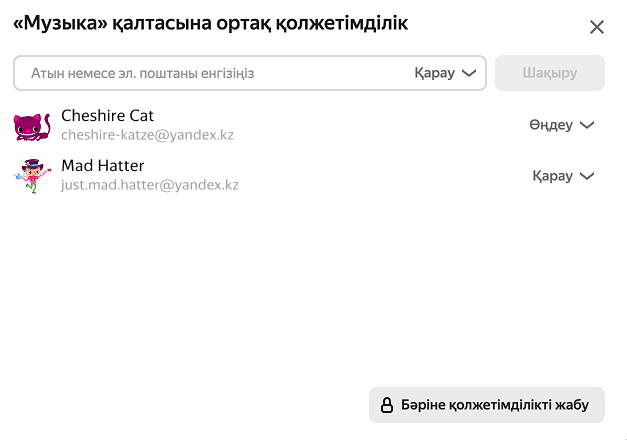This screenshot has width=627, height=440.
Task: Click the Cheshire Cat avatar
Action: (x=31, y=126)
